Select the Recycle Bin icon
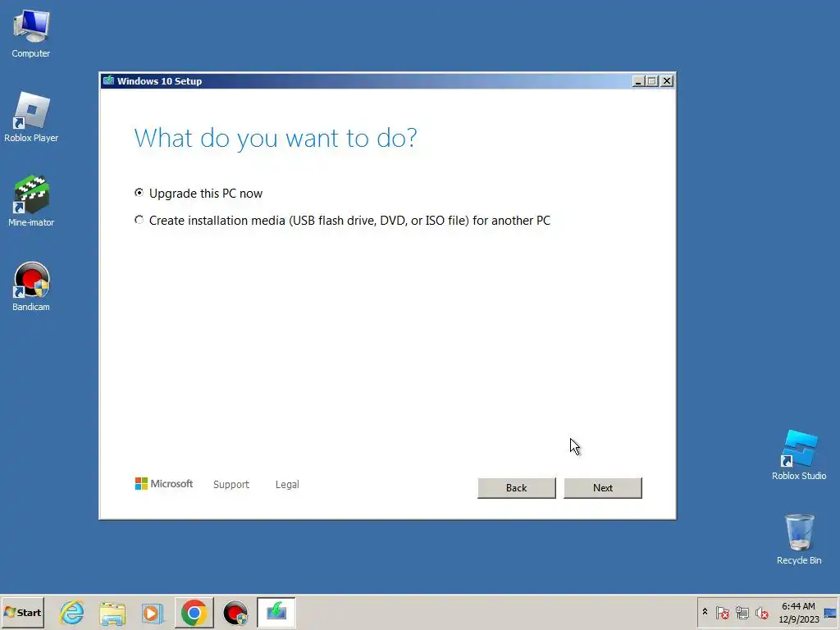This screenshot has width=840, height=630. pyautogui.click(x=799, y=540)
